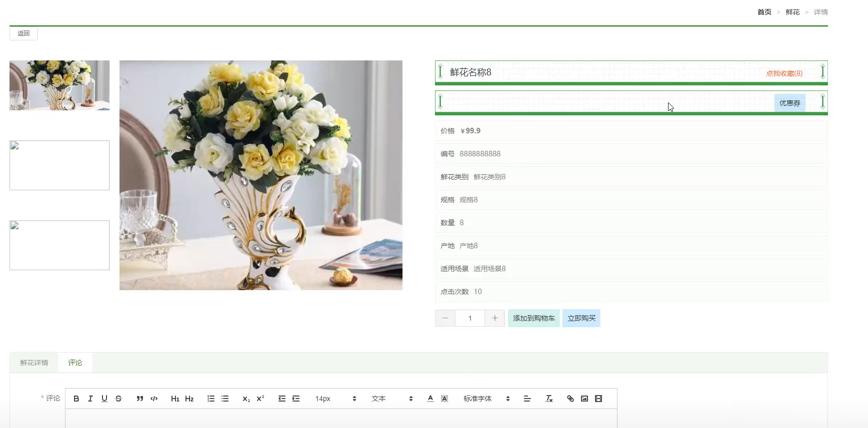Insert an ordered numbered list
The height and width of the screenshot is (428, 868).
211,399
